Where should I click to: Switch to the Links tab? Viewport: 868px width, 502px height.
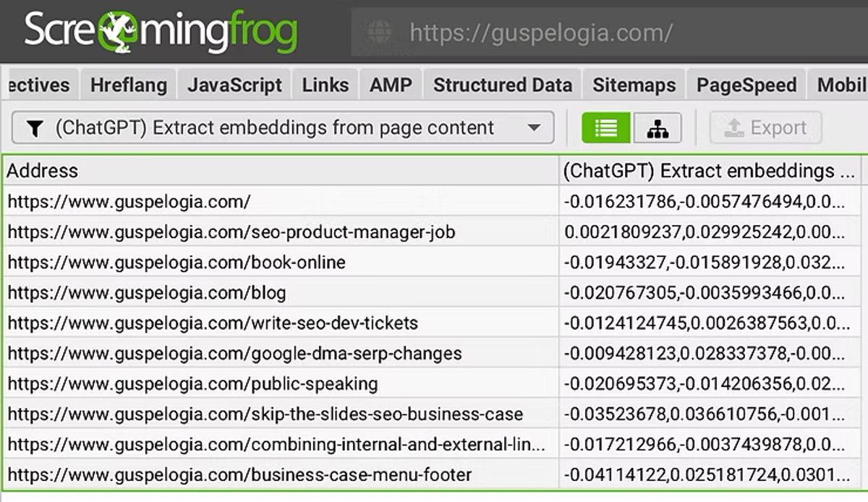(x=325, y=85)
